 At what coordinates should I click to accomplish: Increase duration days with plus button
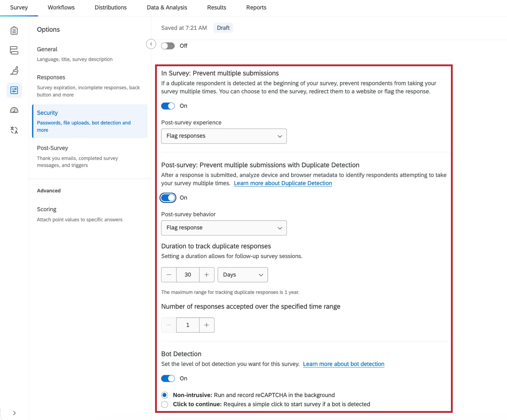tap(207, 275)
